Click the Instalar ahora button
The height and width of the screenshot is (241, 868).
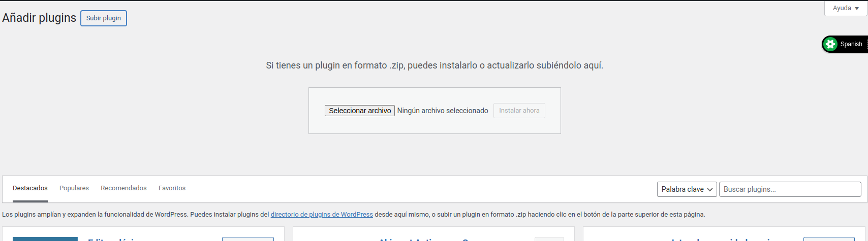[x=519, y=111]
